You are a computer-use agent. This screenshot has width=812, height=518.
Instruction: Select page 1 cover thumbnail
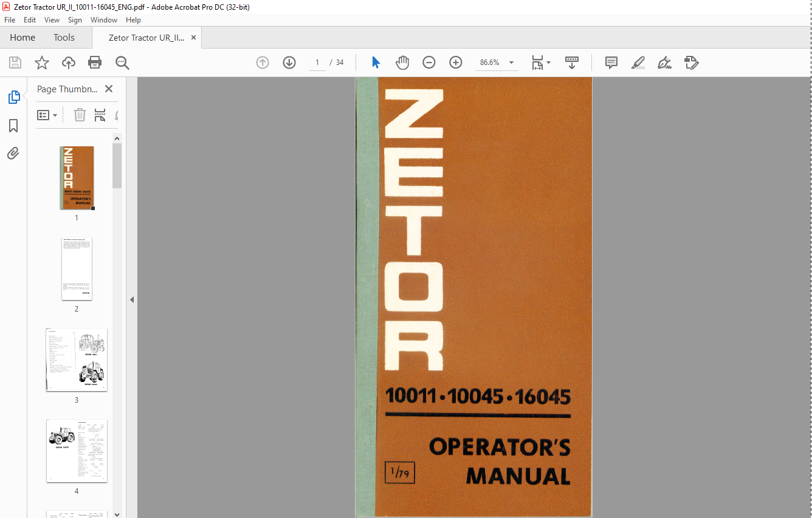pos(77,178)
